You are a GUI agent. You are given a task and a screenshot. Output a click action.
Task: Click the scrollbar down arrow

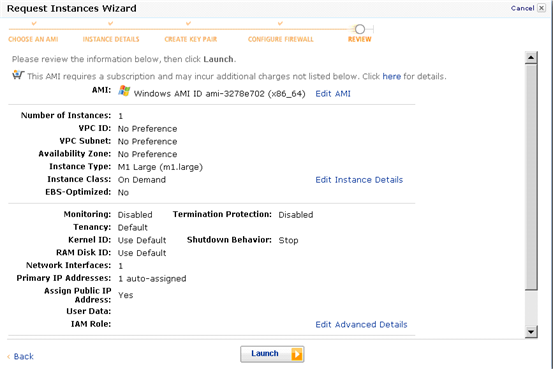point(531,332)
